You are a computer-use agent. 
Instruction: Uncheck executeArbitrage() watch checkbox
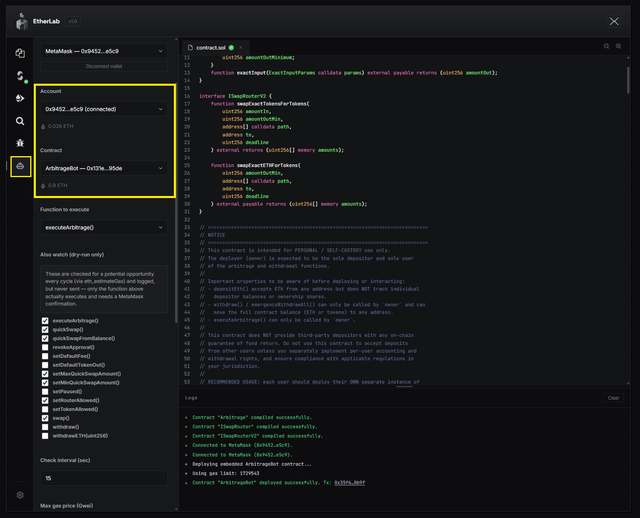coord(45,321)
